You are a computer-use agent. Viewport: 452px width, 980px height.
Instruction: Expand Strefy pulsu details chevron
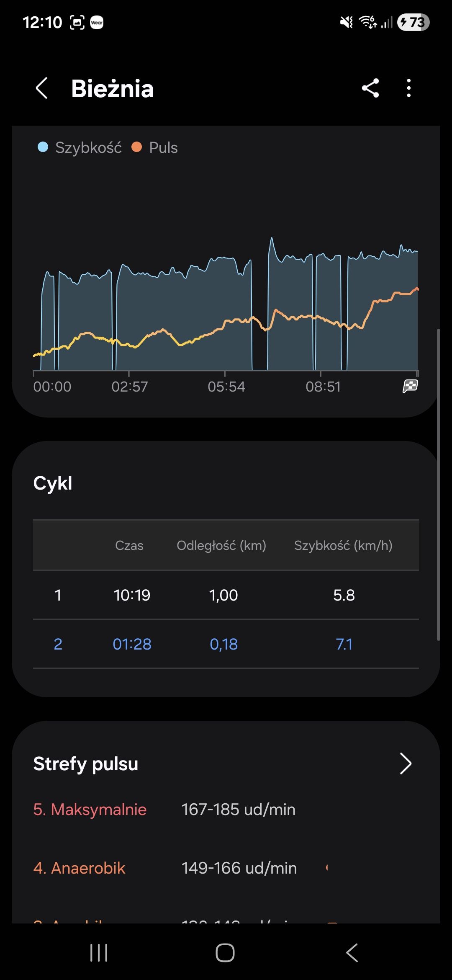(405, 763)
